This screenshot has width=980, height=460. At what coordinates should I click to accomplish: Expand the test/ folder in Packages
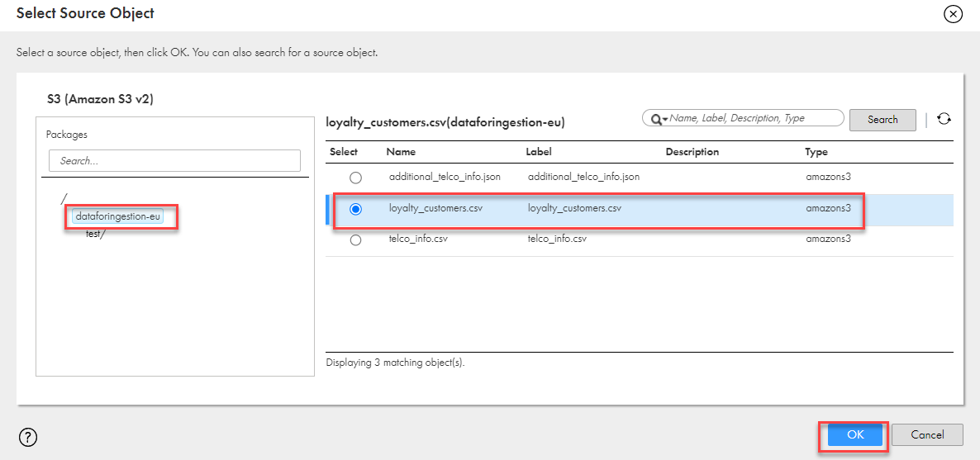pos(96,234)
